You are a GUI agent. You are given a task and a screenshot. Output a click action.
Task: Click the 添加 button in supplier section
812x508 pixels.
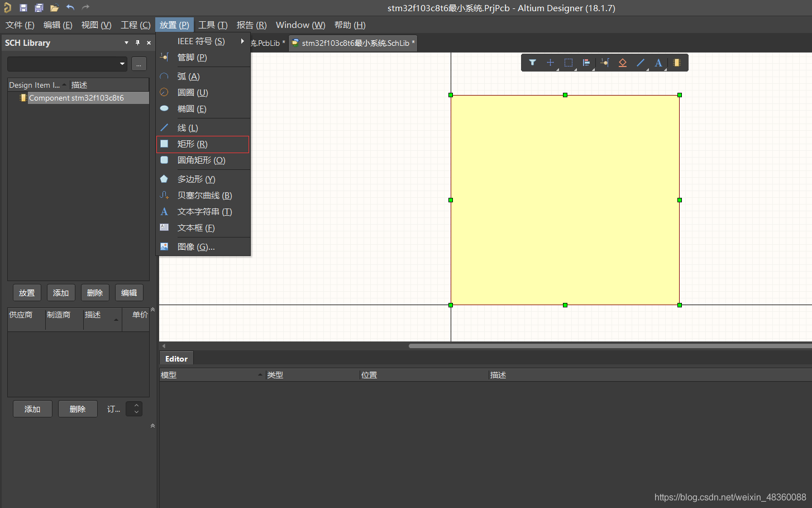coord(32,409)
